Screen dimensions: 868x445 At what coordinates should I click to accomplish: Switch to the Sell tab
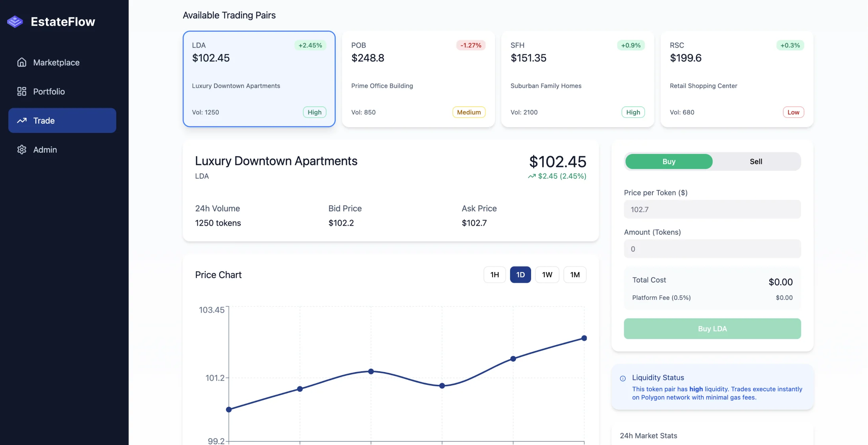point(756,161)
